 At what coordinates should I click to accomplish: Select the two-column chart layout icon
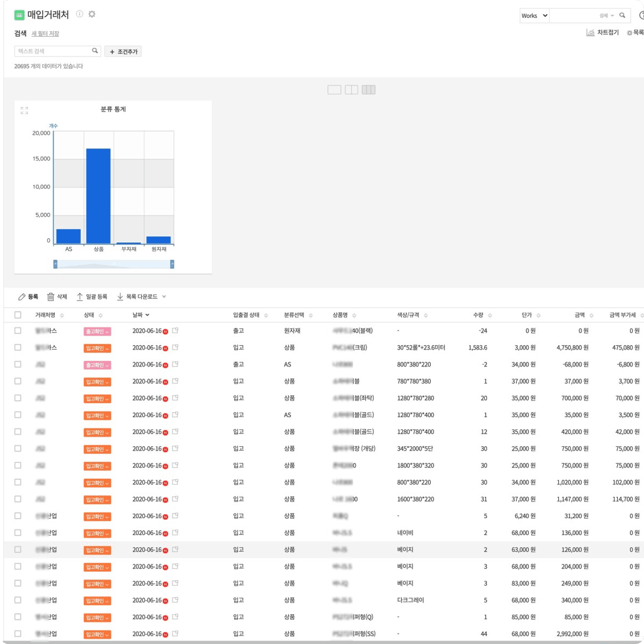pyautogui.click(x=351, y=90)
